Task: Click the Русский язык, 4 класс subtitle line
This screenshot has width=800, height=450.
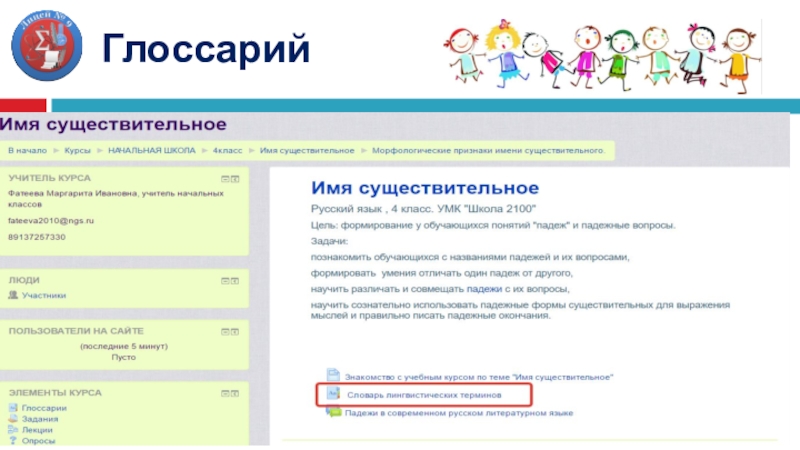Action: tap(423, 209)
